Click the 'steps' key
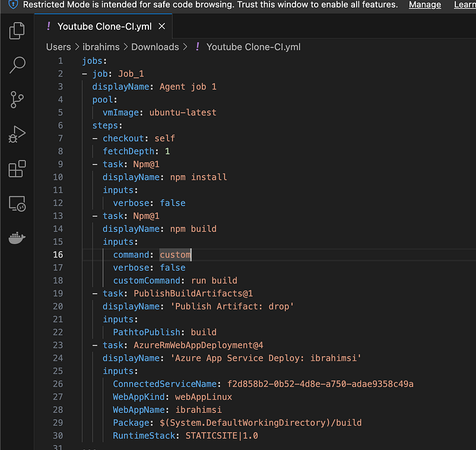The height and width of the screenshot is (450, 476). (x=105, y=125)
